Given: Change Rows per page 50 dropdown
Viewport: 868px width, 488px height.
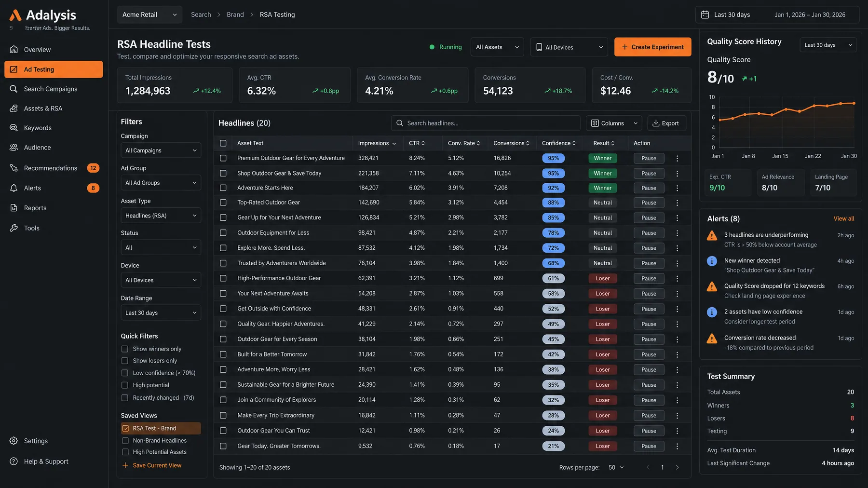Looking at the screenshot, I should 616,467.
